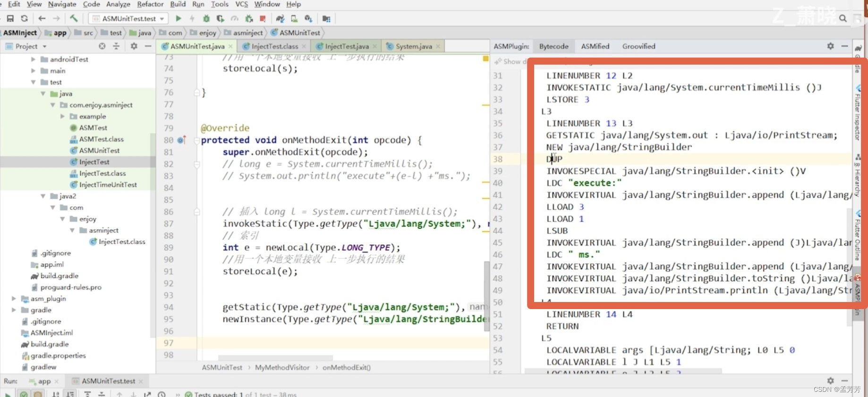Open the AVD Manager icon
The image size is (868, 397).
pos(294,18)
